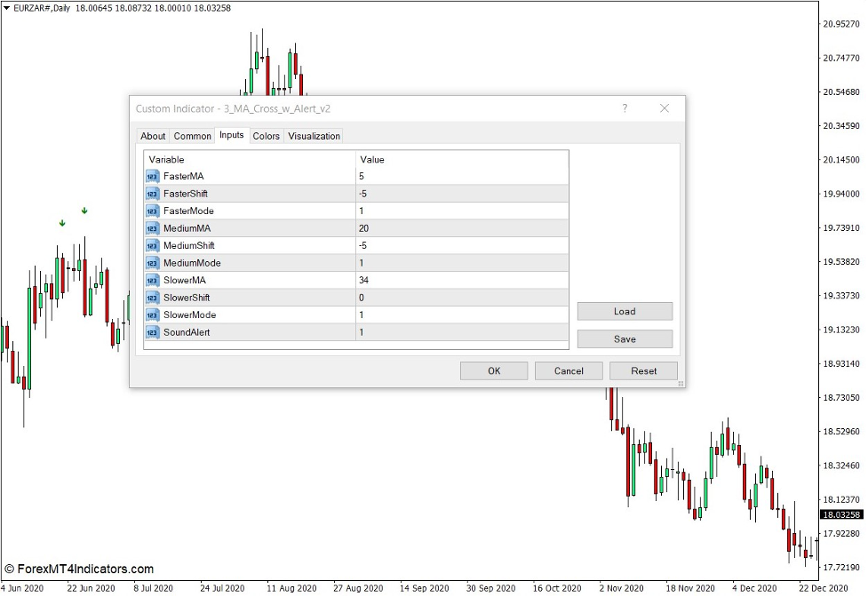Confirm settings with OK
The width and height of the screenshot is (868, 597).
493,370
